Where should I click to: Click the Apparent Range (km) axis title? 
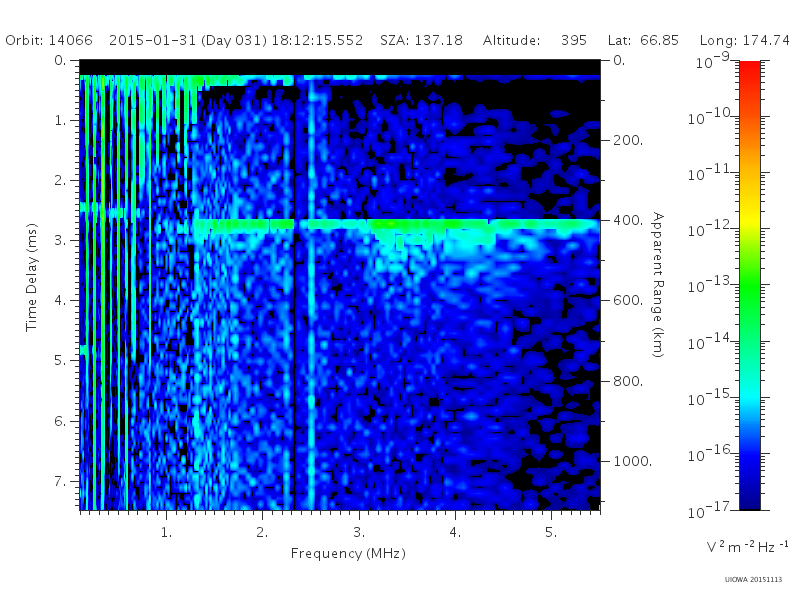pos(658,285)
